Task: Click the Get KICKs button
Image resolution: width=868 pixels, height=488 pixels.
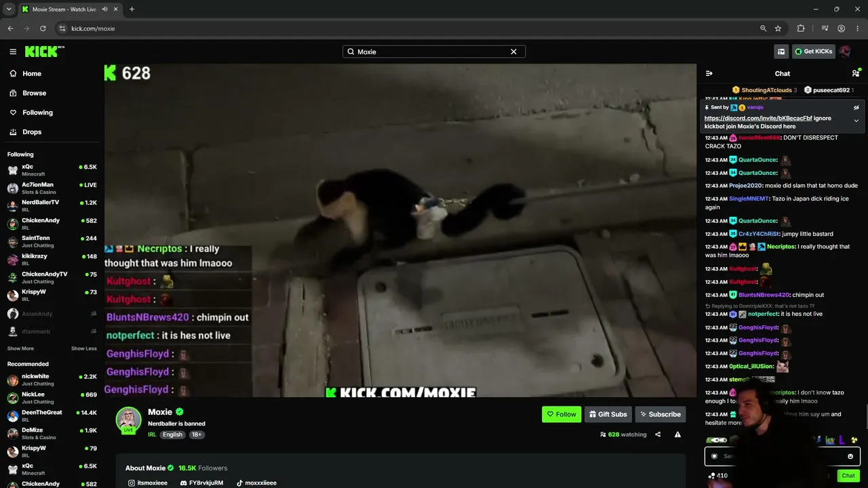Action: click(x=813, y=52)
